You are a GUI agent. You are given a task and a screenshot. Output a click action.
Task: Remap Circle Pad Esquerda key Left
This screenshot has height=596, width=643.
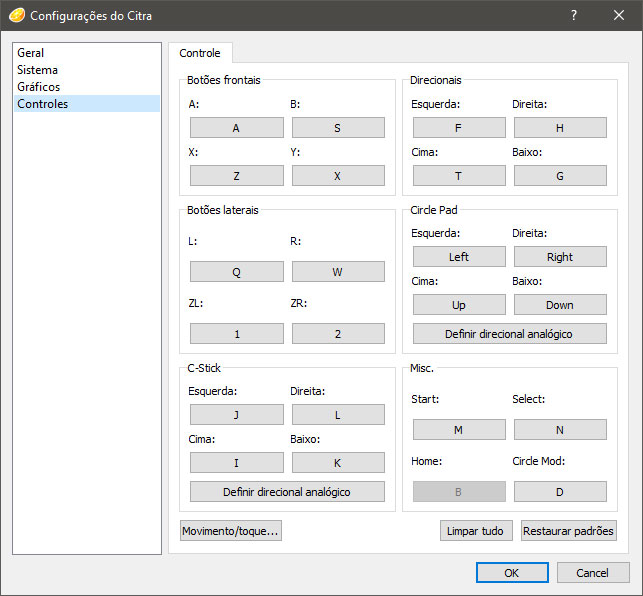coord(459,256)
